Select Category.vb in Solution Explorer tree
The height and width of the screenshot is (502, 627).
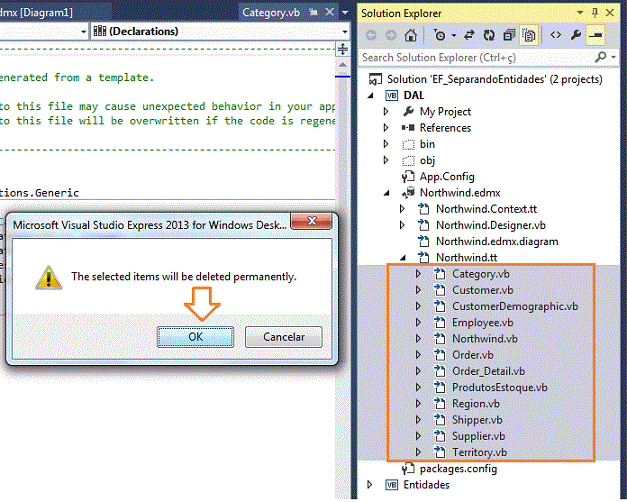click(x=481, y=274)
